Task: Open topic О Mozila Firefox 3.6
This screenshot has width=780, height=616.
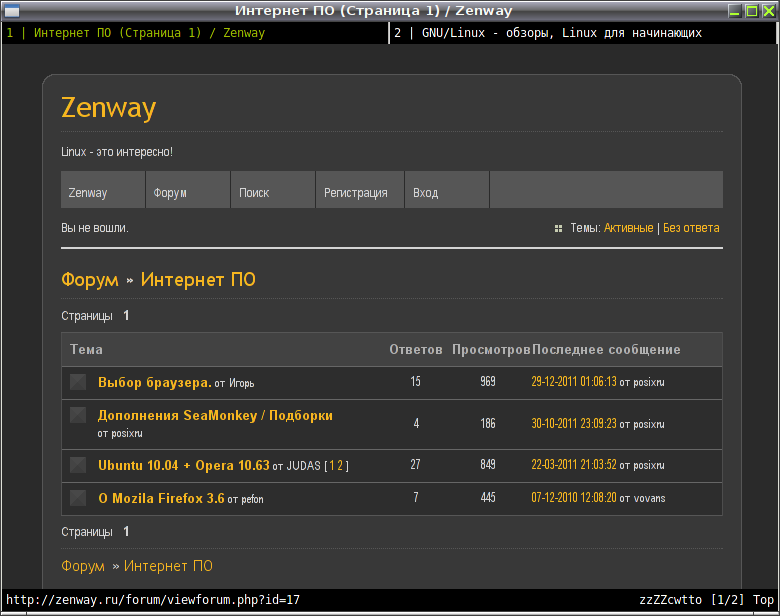Action: pos(161,498)
